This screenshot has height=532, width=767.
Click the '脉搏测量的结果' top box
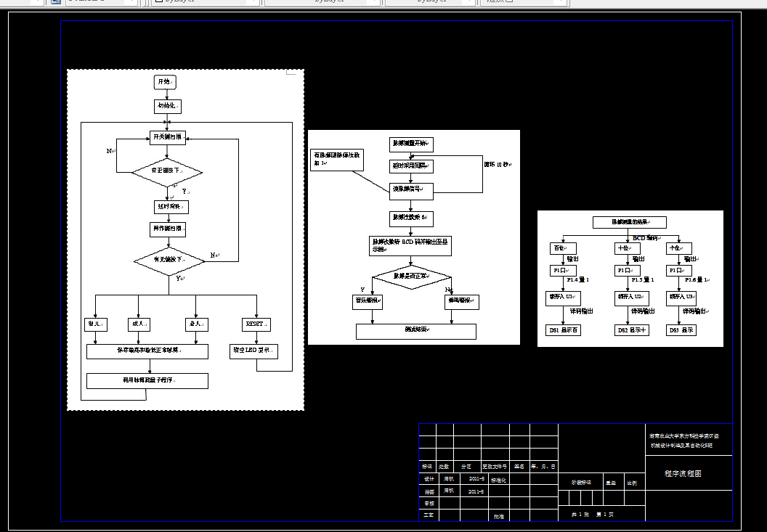[630, 222]
